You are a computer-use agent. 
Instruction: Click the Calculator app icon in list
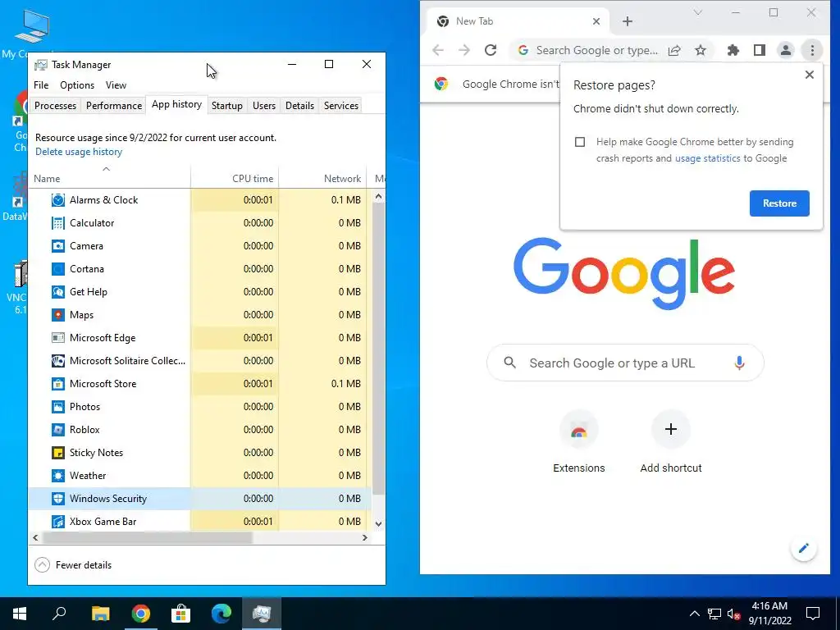coord(58,223)
